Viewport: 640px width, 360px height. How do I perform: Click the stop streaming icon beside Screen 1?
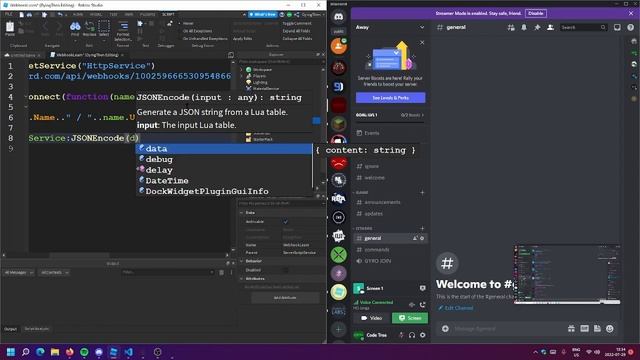(422, 288)
